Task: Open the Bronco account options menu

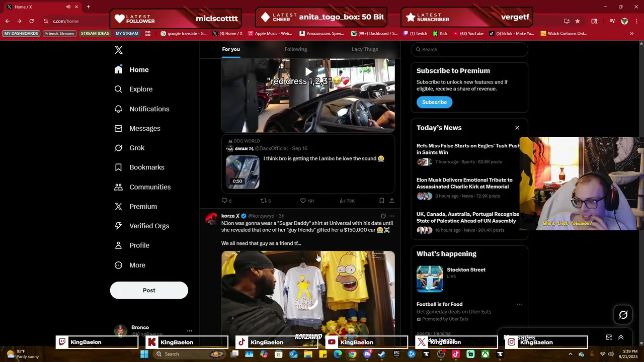Action: [189, 331]
